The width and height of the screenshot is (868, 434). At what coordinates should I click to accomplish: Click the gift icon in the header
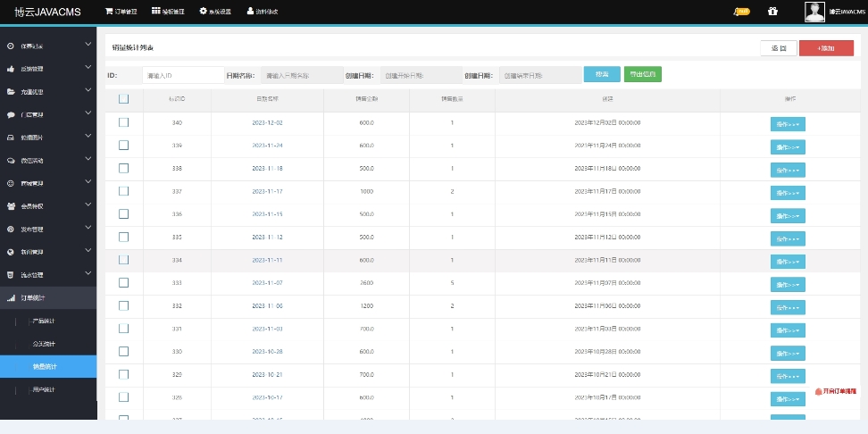point(772,12)
